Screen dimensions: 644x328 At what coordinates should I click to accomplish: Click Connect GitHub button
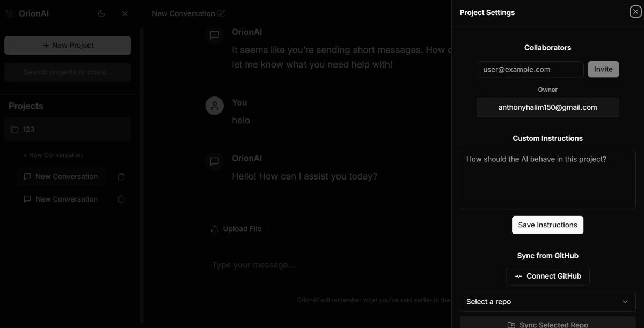[x=547, y=277]
